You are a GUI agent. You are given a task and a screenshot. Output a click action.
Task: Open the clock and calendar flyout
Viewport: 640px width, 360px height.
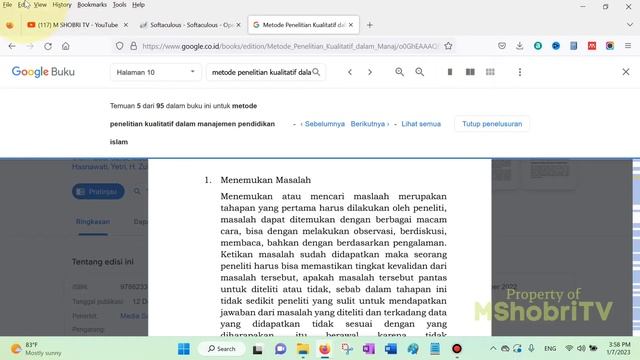pos(618,349)
